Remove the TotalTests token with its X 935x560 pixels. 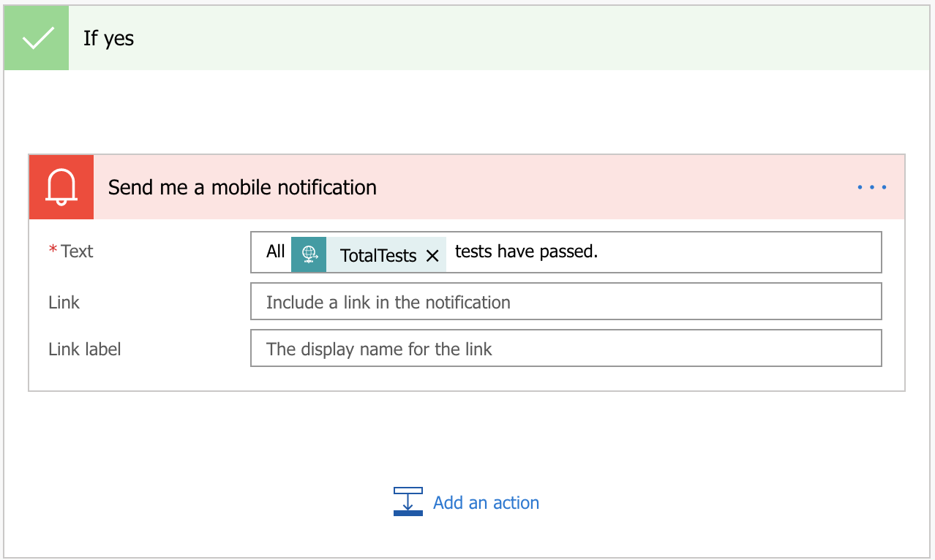tap(432, 255)
